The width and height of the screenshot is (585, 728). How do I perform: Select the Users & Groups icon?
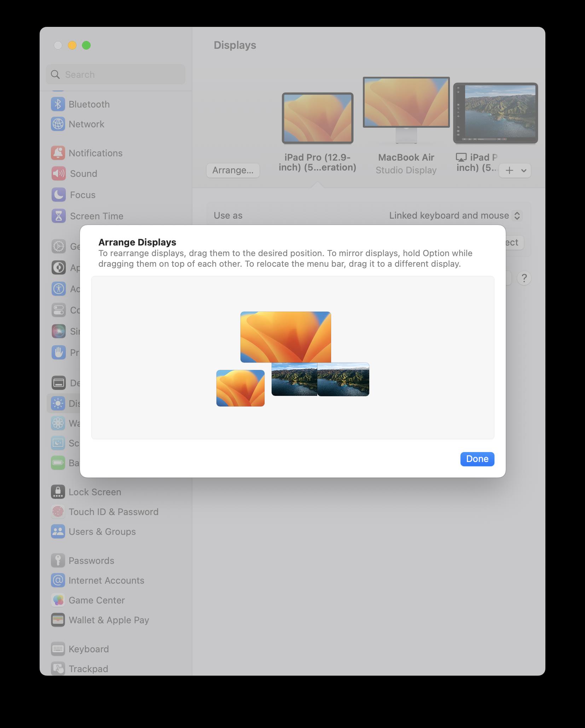[x=59, y=532]
